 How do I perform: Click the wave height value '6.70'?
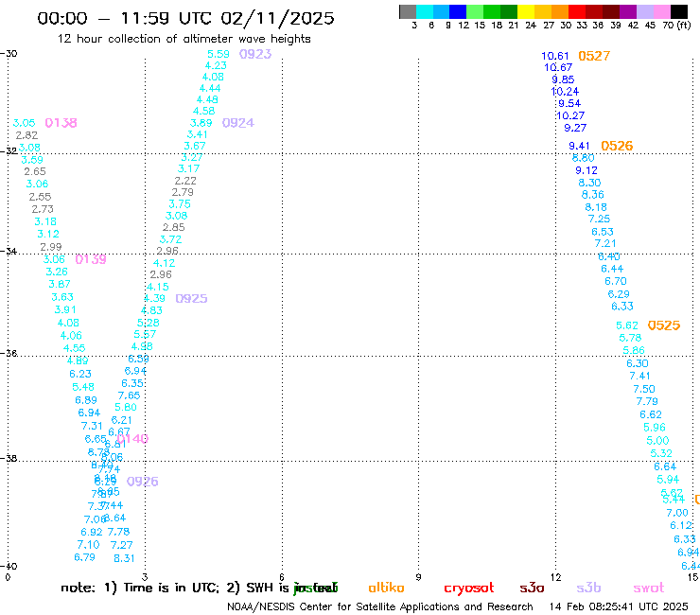point(616,281)
